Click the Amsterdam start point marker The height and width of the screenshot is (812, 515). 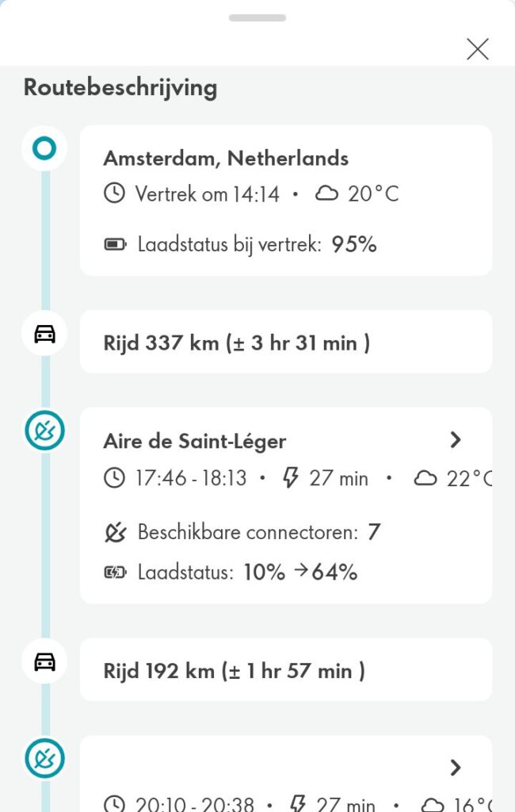click(x=44, y=147)
